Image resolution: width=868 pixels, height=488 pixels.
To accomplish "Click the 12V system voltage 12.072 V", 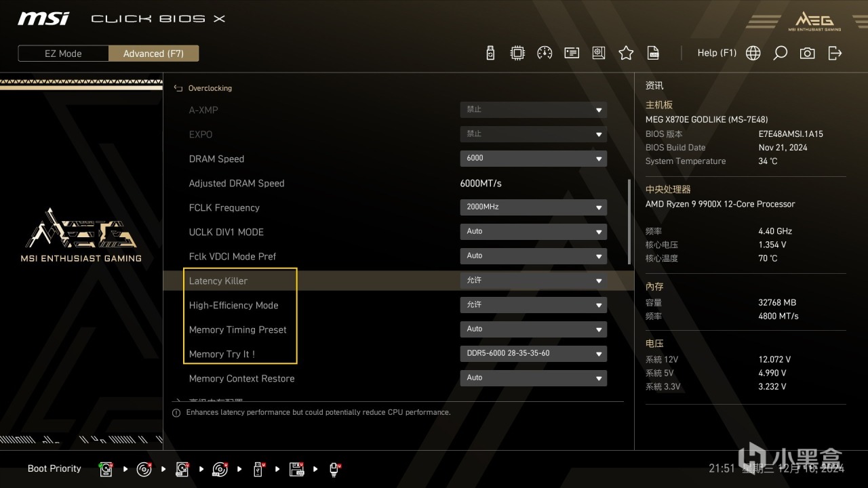I will [774, 360].
